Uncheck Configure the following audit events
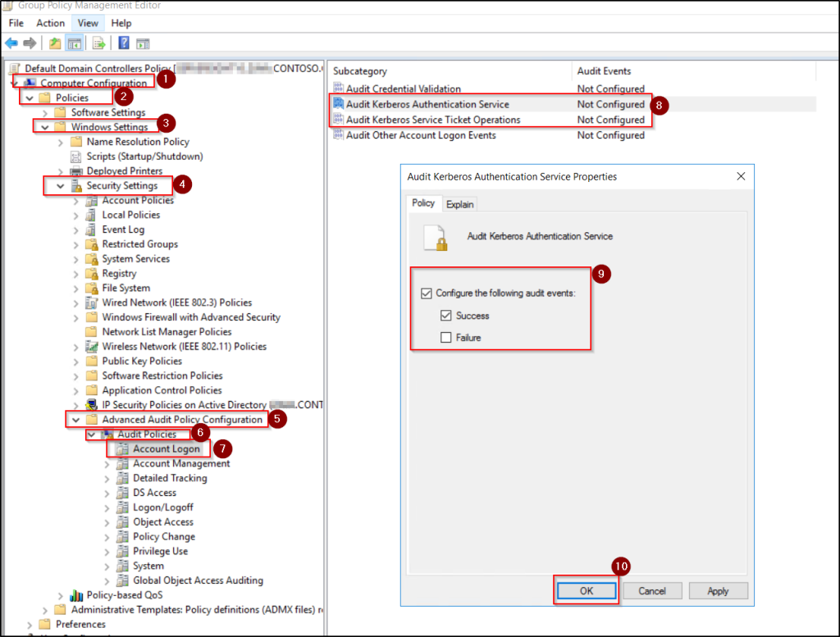 pyautogui.click(x=428, y=293)
